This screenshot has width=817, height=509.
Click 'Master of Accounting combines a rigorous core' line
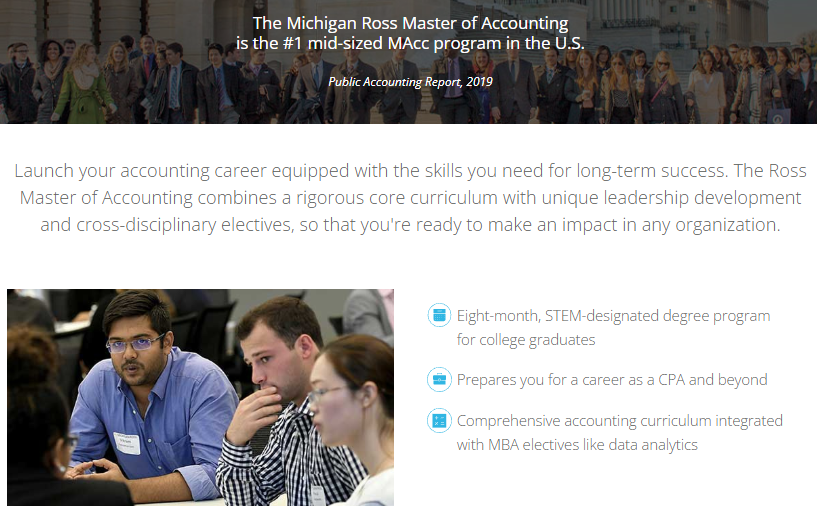pyautogui.click(x=410, y=197)
